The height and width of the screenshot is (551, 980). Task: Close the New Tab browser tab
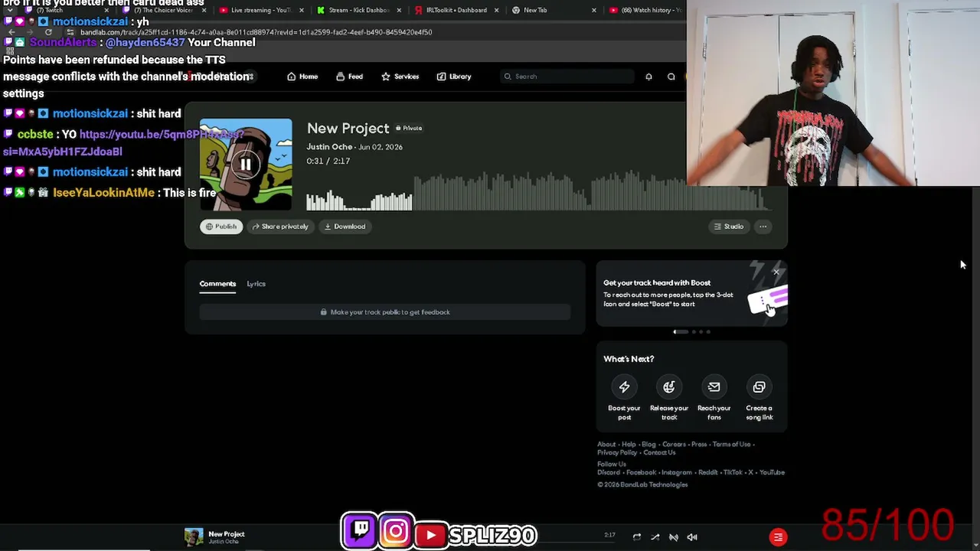pos(594,10)
